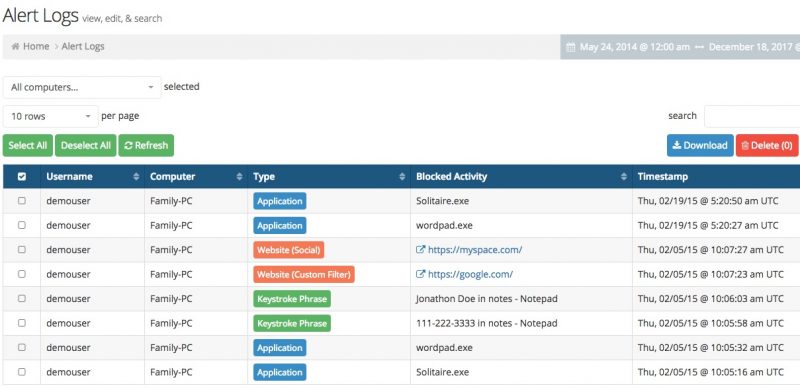Click the external link icon beside myspace.com
Image resolution: width=800 pixels, height=388 pixels.
(x=420, y=250)
